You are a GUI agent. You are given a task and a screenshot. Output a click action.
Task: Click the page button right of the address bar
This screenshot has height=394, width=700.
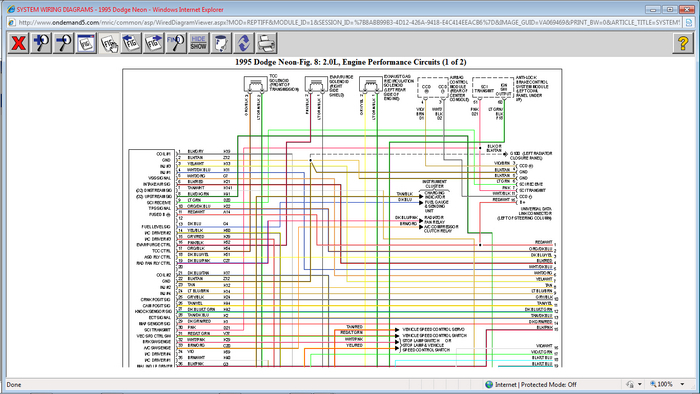click(x=689, y=22)
